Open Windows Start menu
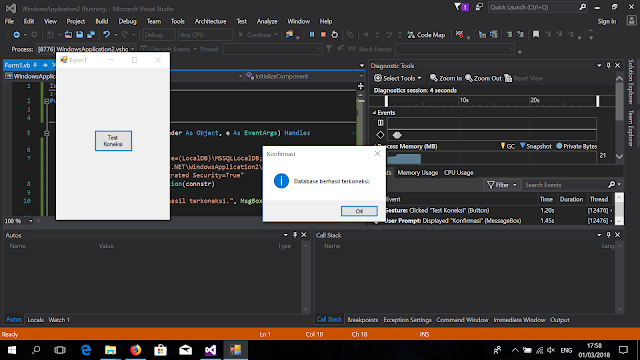 click(12, 350)
